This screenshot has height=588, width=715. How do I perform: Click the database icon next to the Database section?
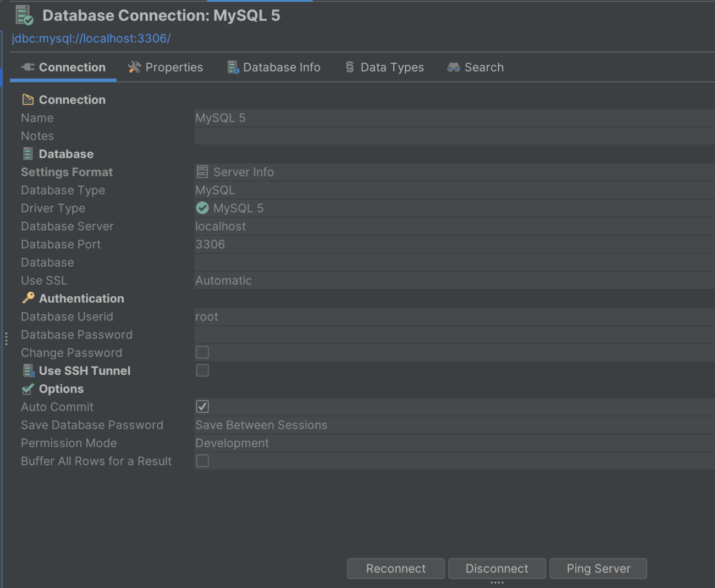[28, 153]
